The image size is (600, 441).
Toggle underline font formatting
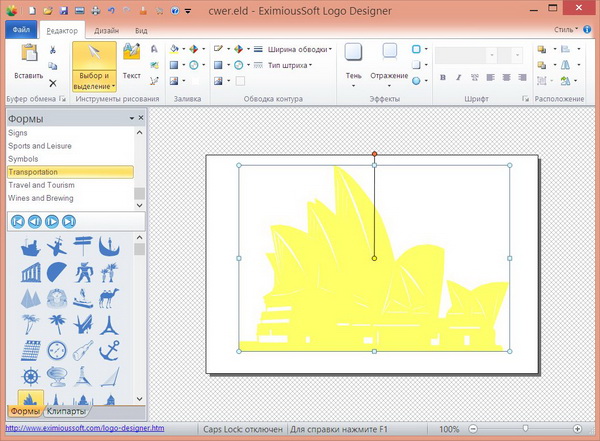click(x=475, y=78)
